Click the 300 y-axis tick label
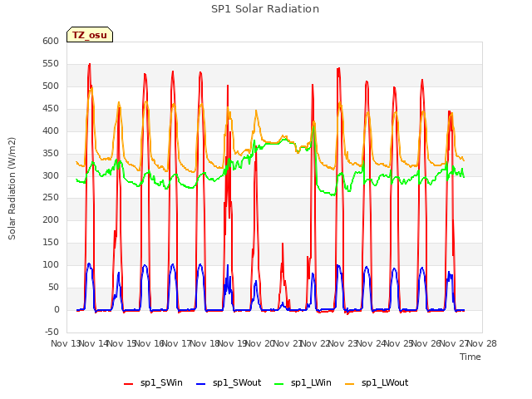The image size is (532, 399). [x=51, y=175]
